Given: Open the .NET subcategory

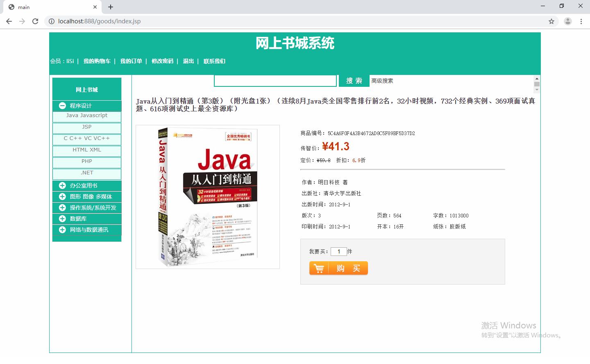Looking at the screenshot, I should (x=87, y=173).
